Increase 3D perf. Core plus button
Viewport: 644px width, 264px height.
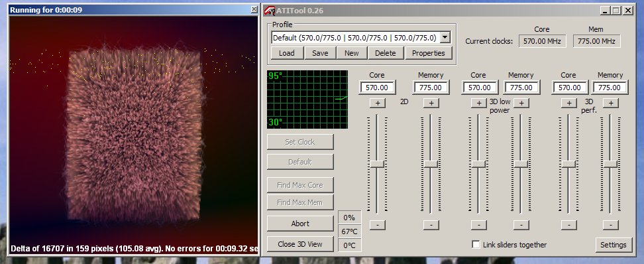(x=568, y=103)
